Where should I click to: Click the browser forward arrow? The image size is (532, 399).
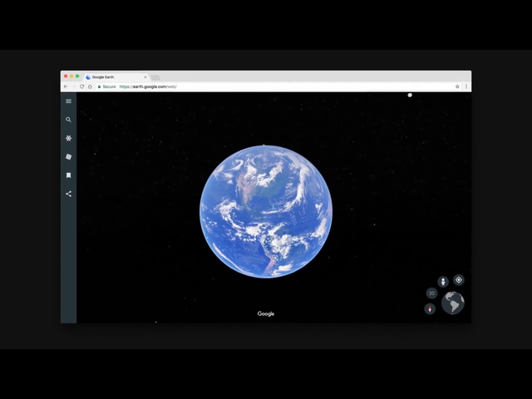pyautogui.click(x=74, y=86)
